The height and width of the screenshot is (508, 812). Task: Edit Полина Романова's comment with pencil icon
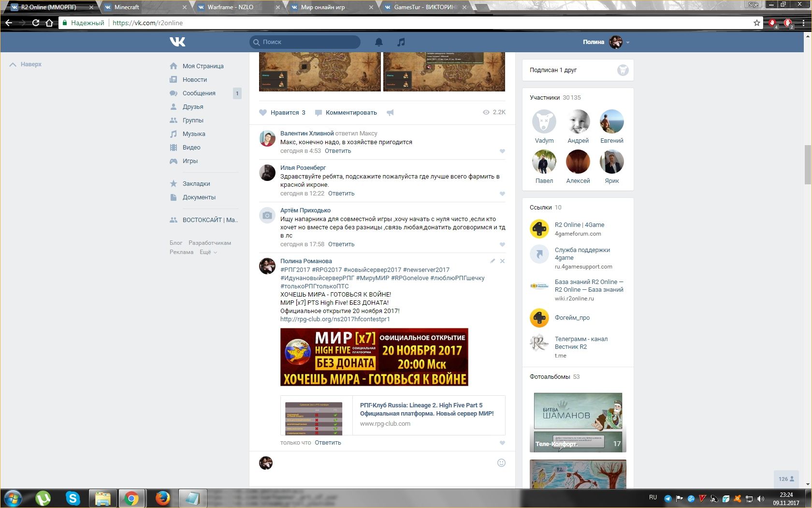pyautogui.click(x=493, y=261)
